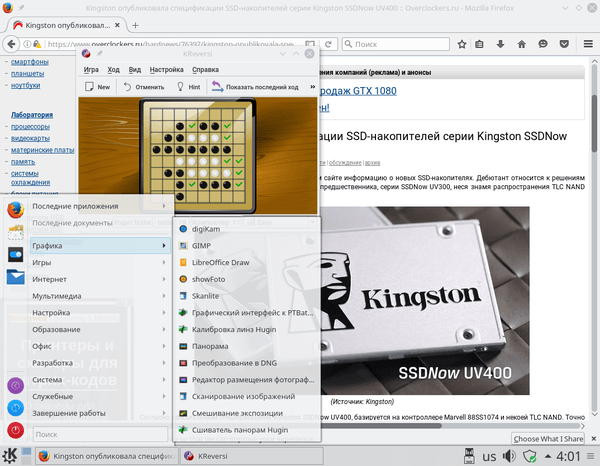Click Firefox icon in launcher favorites
This screenshot has width=600, height=466.
click(x=15, y=210)
